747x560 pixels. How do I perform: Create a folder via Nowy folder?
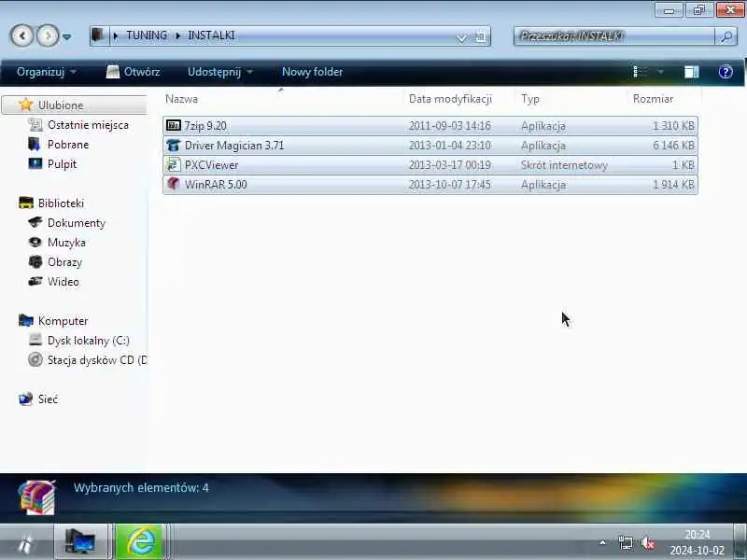312,72
